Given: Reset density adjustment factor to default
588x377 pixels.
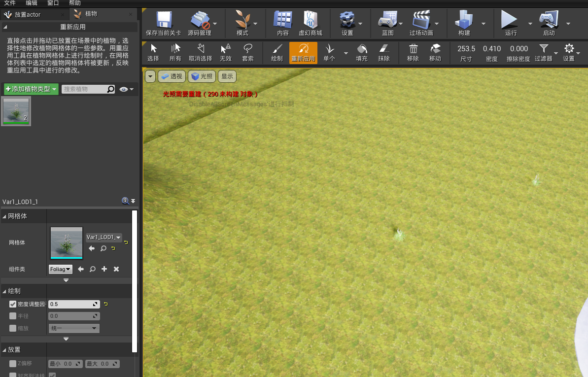Looking at the screenshot, I should [106, 304].
